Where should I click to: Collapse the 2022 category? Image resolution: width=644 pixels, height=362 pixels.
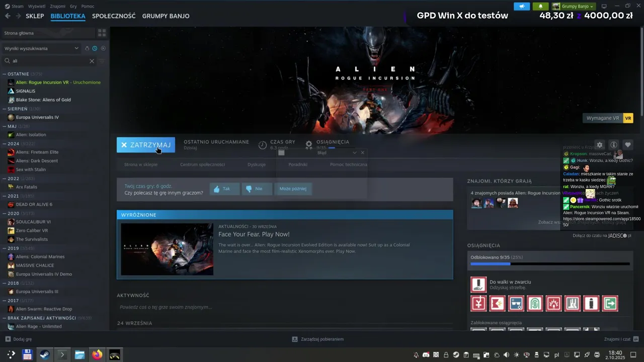(x=5, y=178)
